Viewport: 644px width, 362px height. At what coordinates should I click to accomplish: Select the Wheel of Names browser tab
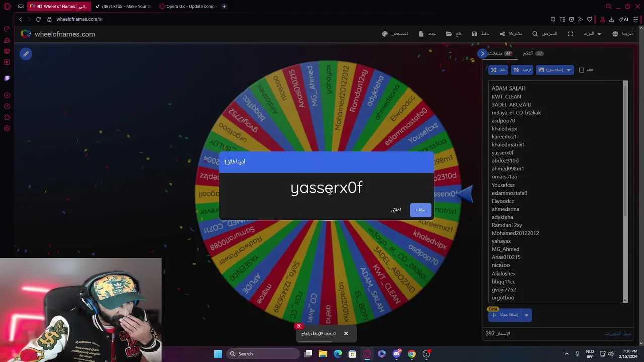(59, 7)
